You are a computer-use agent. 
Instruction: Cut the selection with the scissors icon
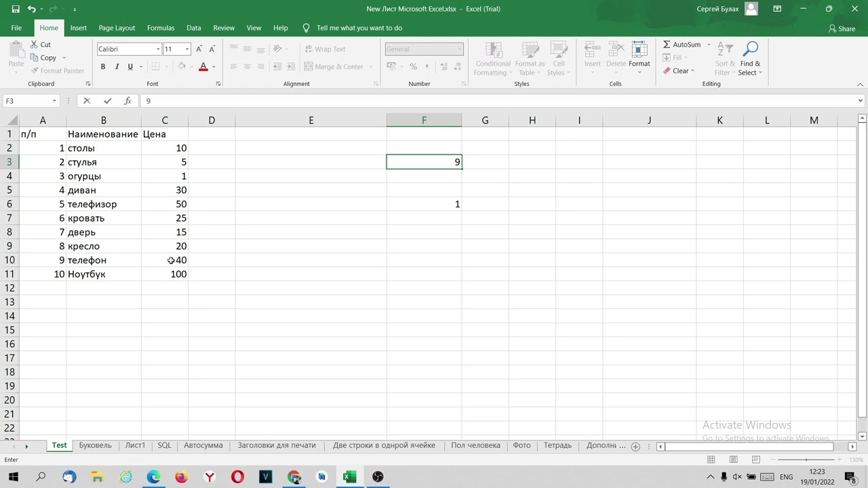[35, 45]
